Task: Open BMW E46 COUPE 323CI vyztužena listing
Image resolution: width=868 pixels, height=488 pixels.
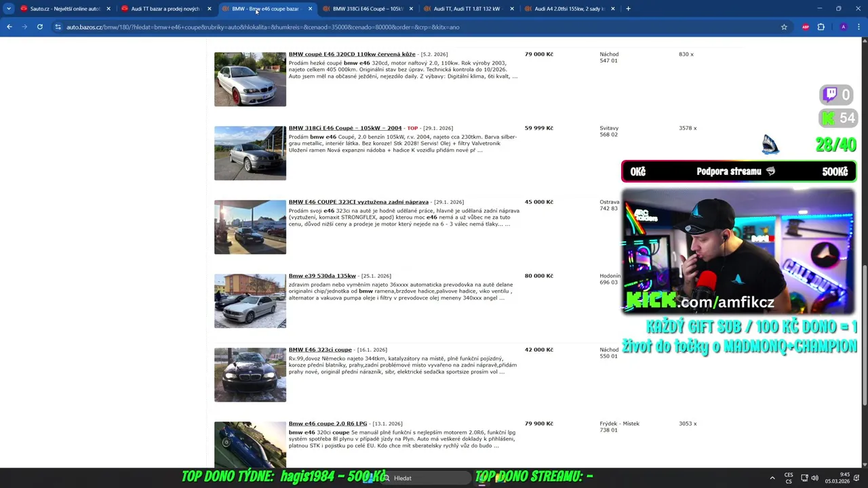Action: [359, 202]
